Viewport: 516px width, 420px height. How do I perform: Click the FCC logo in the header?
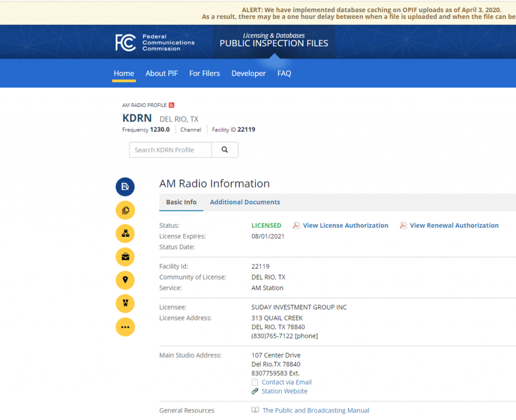pyautogui.click(x=125, y=43)
